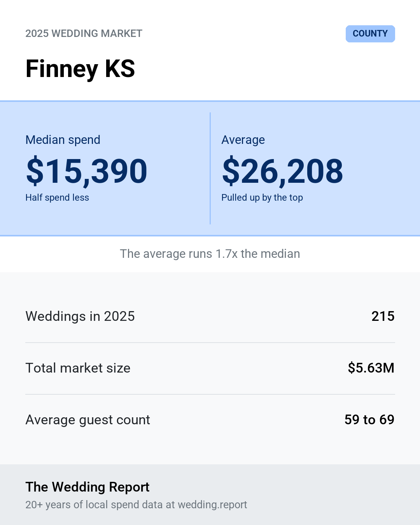Click the light blue spend summary panel
This screenshot has height=525, width=420.
(x=210, y=168)
